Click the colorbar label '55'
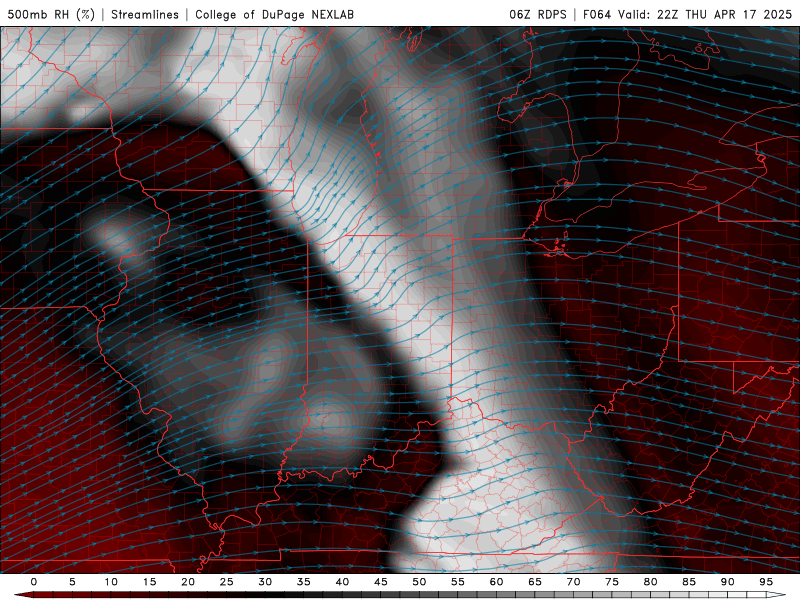The image size is (800, 600). click(458, 582)
